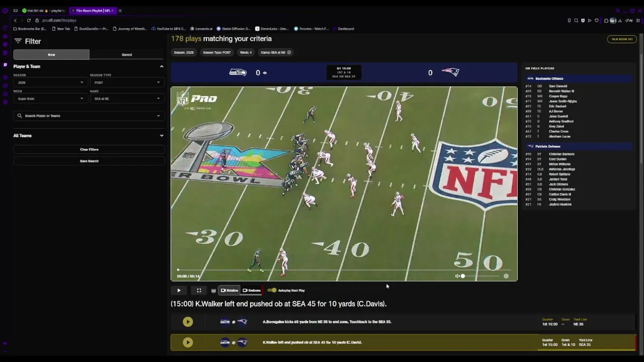Open the browser easy setup sliders icon
Image resolution: width=644 pixels, height=362 pixels.
(x=638, y=21)
